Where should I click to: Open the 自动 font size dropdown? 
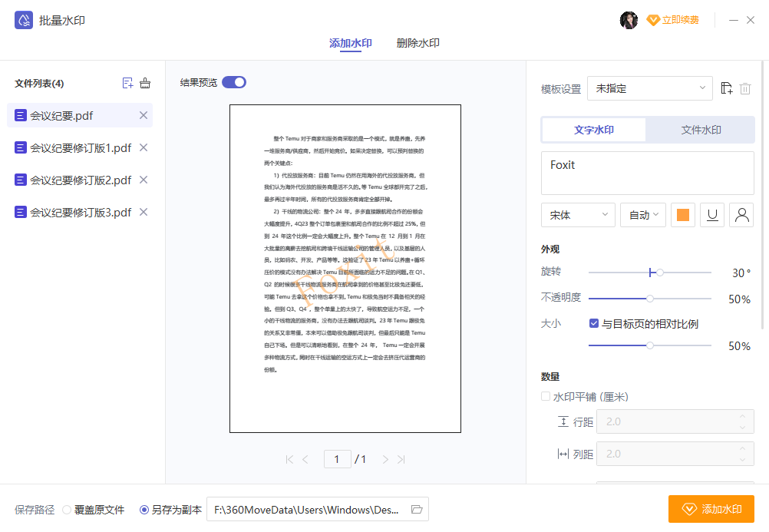point(642,215)
